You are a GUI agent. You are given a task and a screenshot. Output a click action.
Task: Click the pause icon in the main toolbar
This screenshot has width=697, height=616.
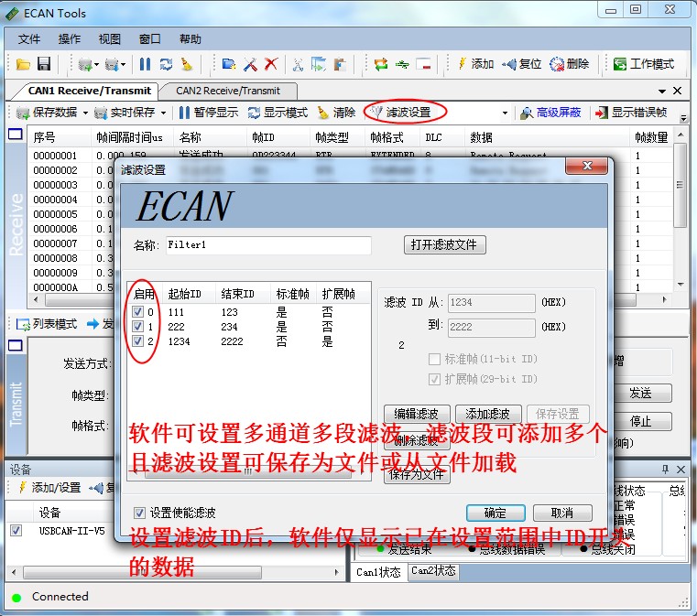click(x=145, y=64)
